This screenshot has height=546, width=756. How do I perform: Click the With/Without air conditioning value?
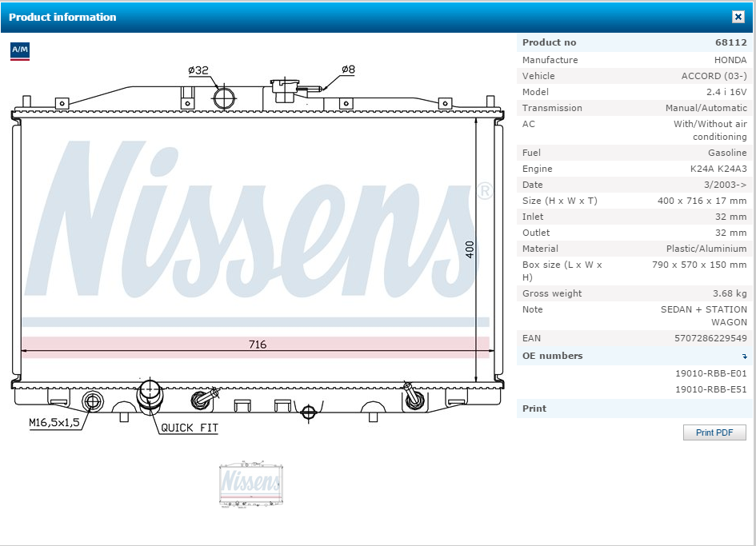(710, 130)
